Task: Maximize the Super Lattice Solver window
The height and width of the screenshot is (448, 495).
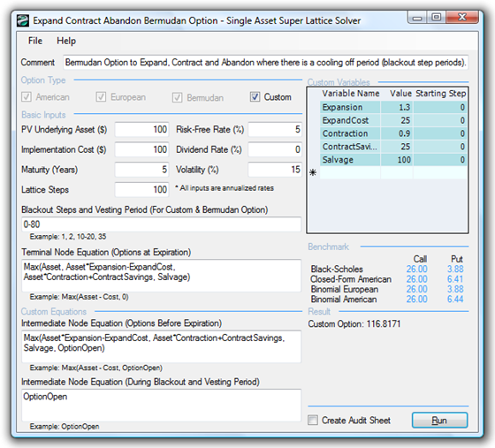Action: (x=437, y=18)
